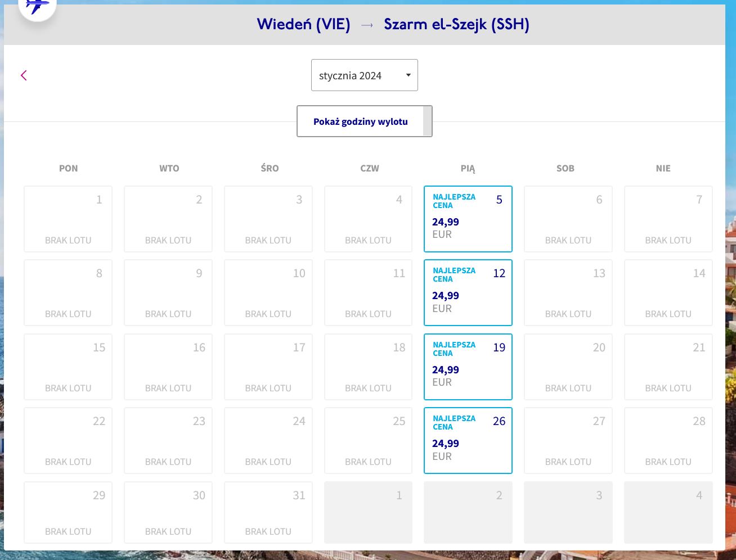Click the January 28 no-flight cell
The height and width of the screenshot is (560, 736).
668,440
